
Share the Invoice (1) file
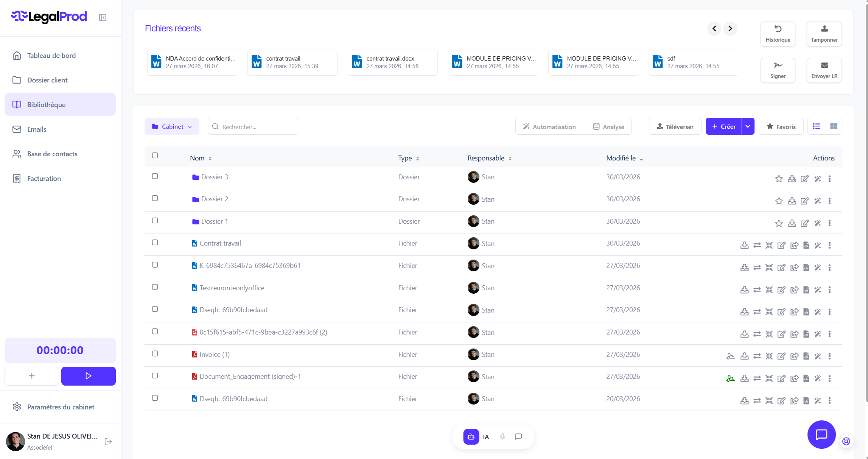pyautogui.click(x=794, y=356)
